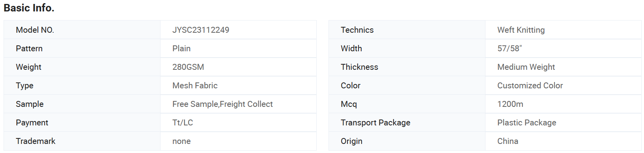Click the Plastic Package value
Screen dimensions: 644x153
pyautogui.click(x=526, y=123)
